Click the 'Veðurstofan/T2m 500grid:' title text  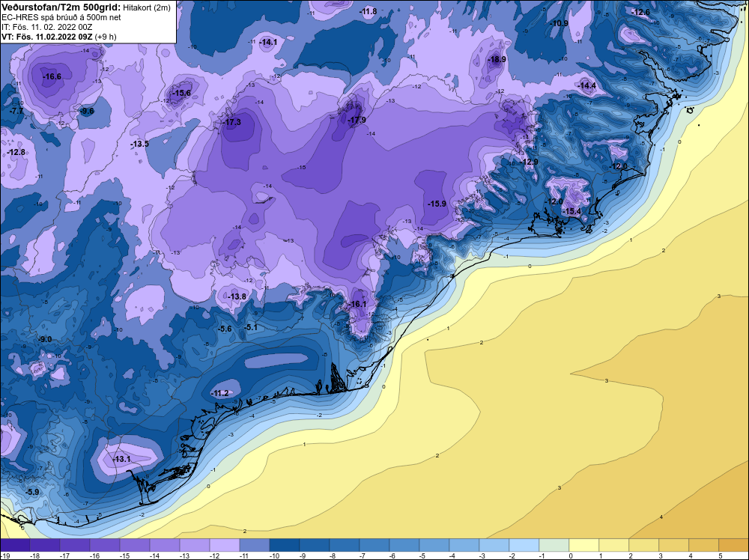coord(61,7)
